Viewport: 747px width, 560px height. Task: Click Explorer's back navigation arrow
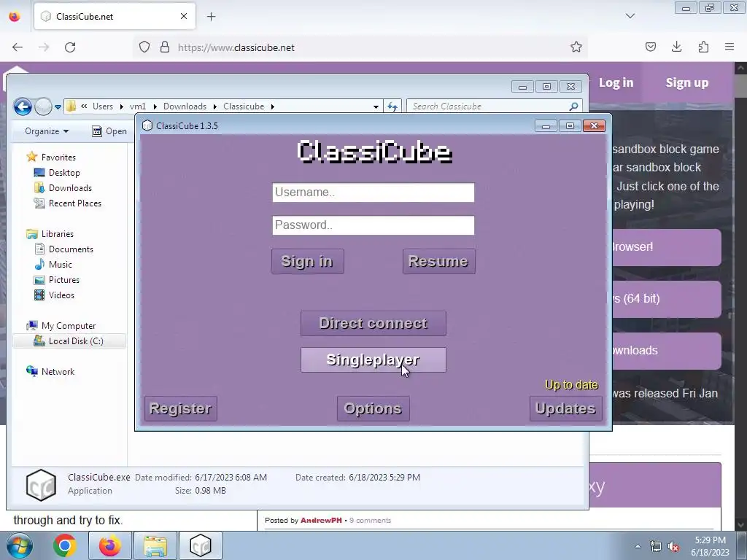tap(23, 106)
